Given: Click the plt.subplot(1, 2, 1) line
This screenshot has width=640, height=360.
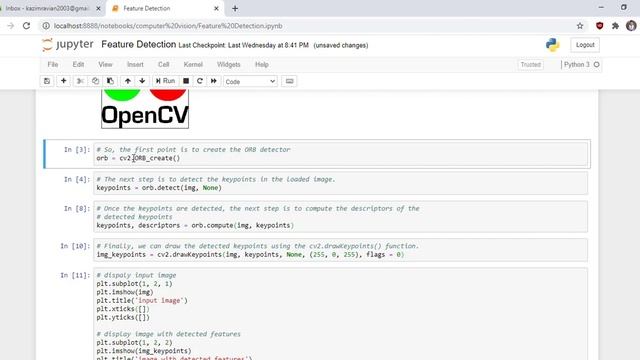Looking at the screenshot, I should point(134,284).
